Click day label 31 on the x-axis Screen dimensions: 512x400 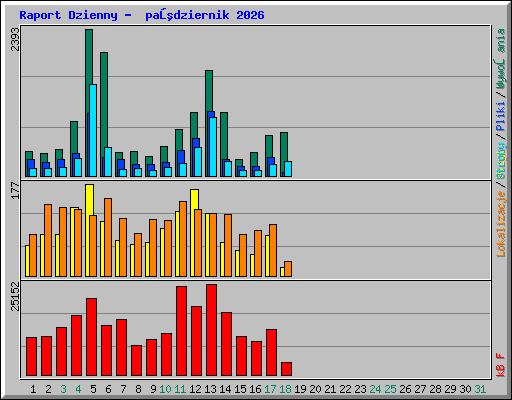pyautogui.click(x=480, y=389)
